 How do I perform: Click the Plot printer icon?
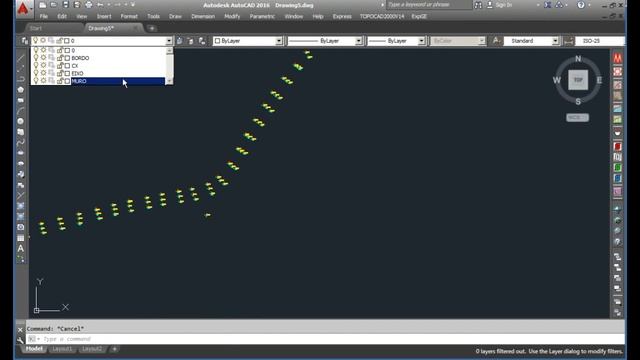pyautogui.click(x=89, y=5)
